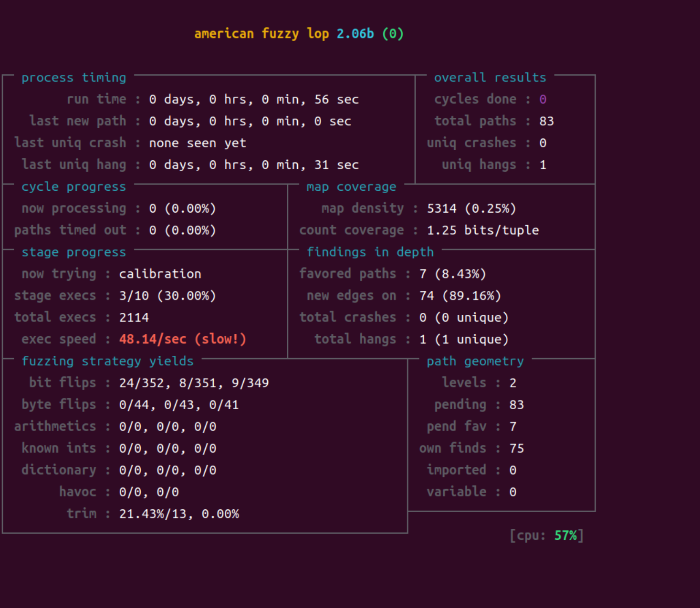
Task: Click the 'map coverage' section header
Action: point(351,187)
